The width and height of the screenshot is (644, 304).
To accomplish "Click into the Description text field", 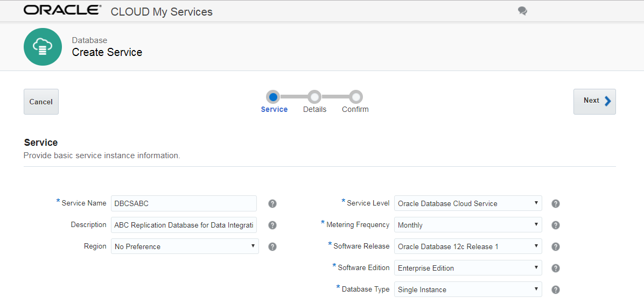I will tap(184, 225).
